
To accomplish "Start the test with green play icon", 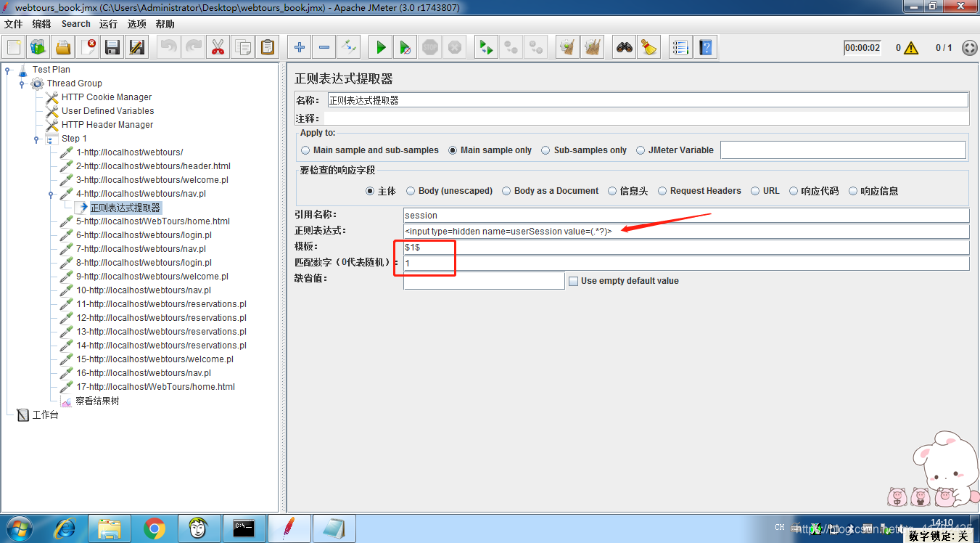I will pyautogui.click(x=380, y=48).
